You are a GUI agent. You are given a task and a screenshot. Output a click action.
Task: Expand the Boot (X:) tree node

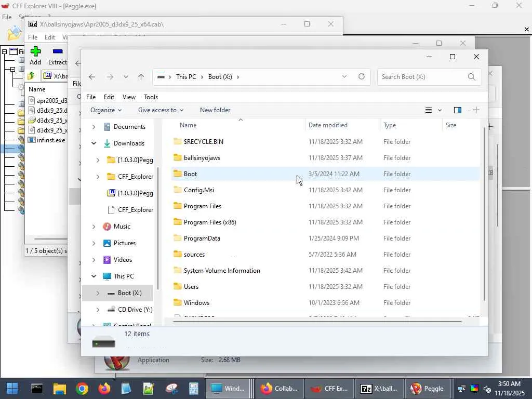point(98,293)
